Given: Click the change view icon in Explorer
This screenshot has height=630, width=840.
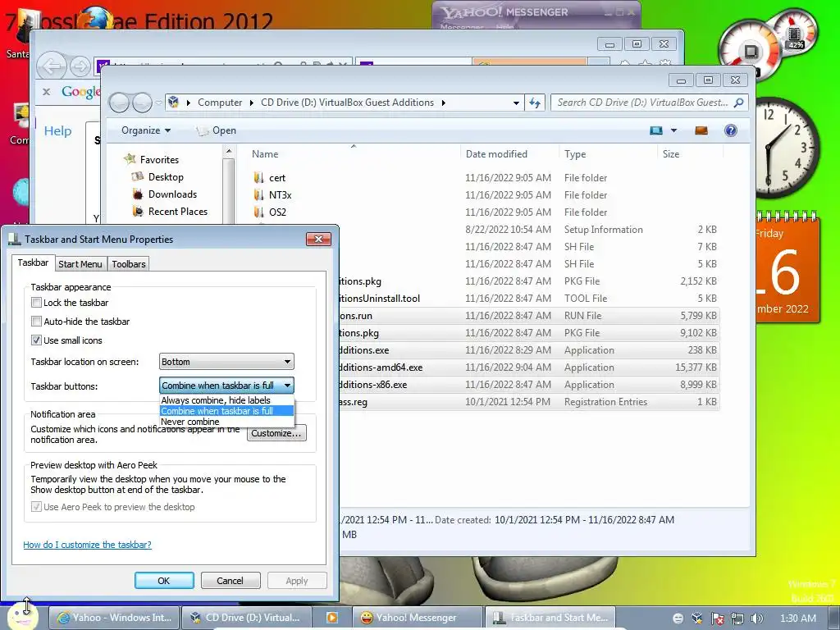Looking at the screenshot, I should click(655, 130).
